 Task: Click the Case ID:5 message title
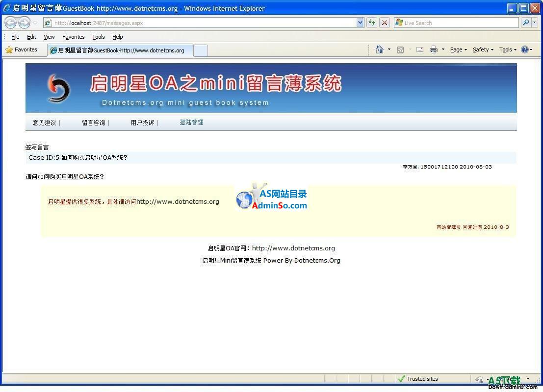click(78, 158)
